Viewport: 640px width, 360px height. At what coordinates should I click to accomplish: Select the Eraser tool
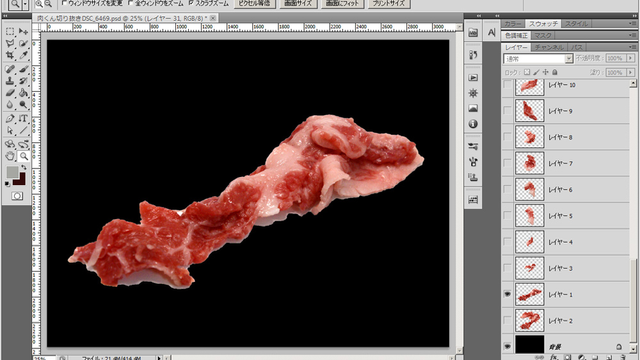coord(10,93)
